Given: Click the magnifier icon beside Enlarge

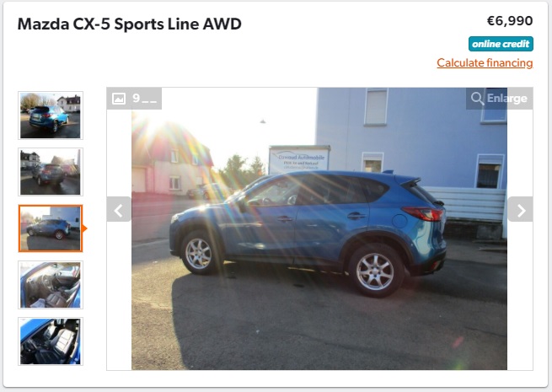Looking at the screenshot, I should pos(477,99).
